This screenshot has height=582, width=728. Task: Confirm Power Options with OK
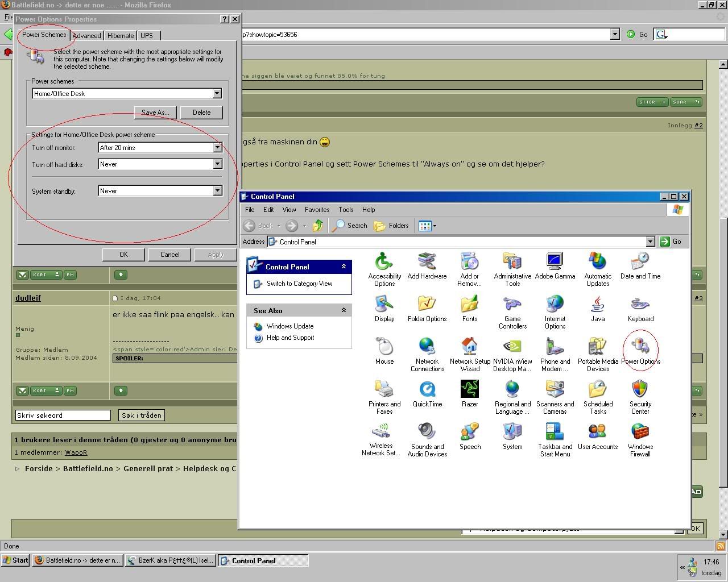[x=123, y=255]
